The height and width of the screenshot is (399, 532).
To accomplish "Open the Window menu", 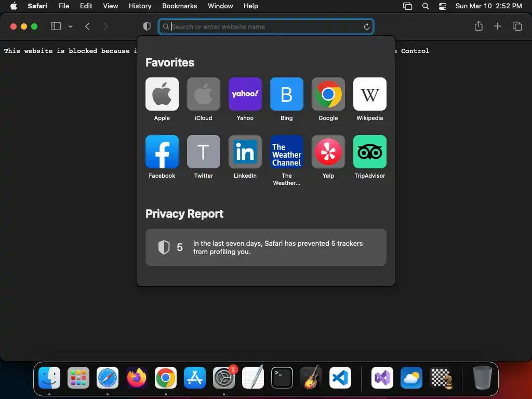I will point(220,6).
